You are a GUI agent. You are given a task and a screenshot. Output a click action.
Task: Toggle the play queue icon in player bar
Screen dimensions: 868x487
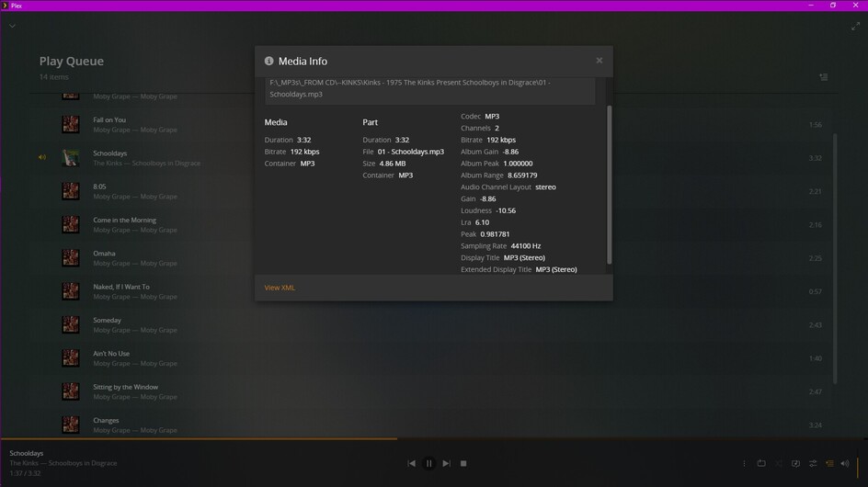pos(829,463)
